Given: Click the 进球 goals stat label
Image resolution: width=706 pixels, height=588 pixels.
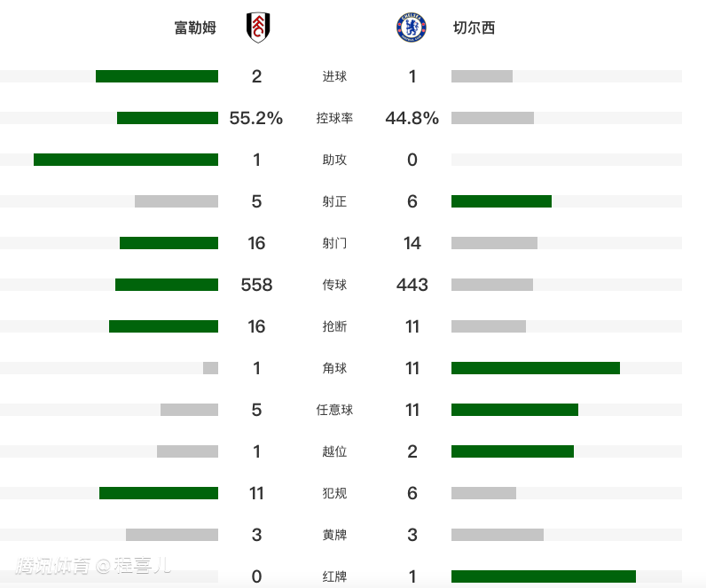Looking at the screenshot, I should (334, 76).
